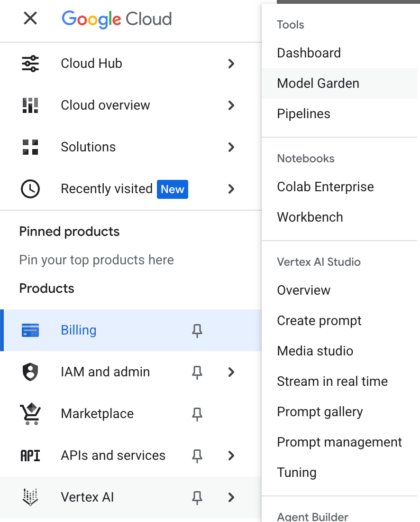Click 'Pin your top products here' text

tap(96, 260)
